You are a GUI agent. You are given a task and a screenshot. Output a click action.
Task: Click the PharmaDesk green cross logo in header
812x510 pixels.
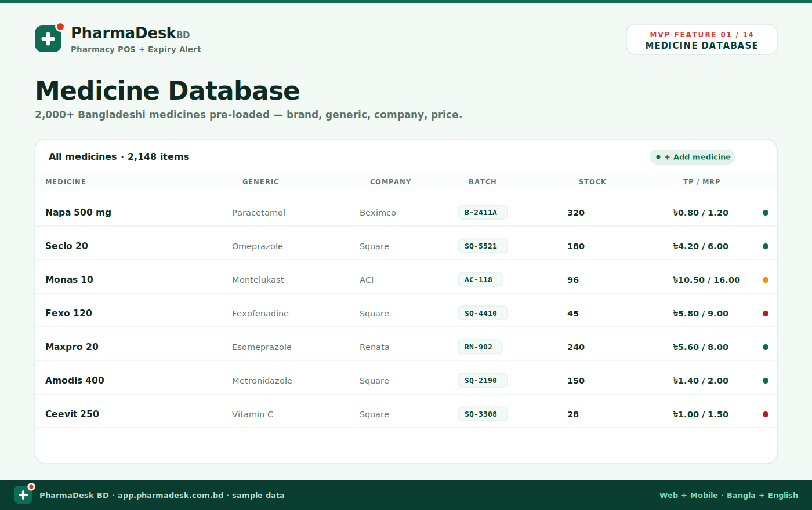pyautogui.click(x=48, y=39)
